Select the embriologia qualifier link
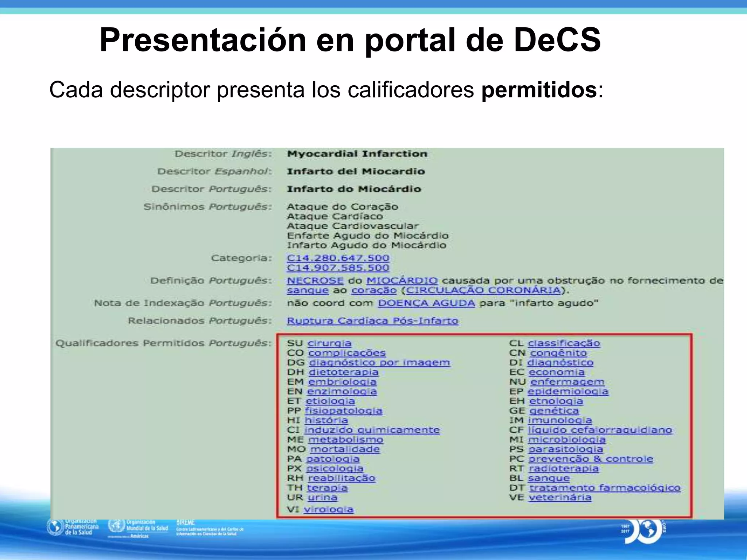Viewport: 747px width, 560px height. pos(342,382)
